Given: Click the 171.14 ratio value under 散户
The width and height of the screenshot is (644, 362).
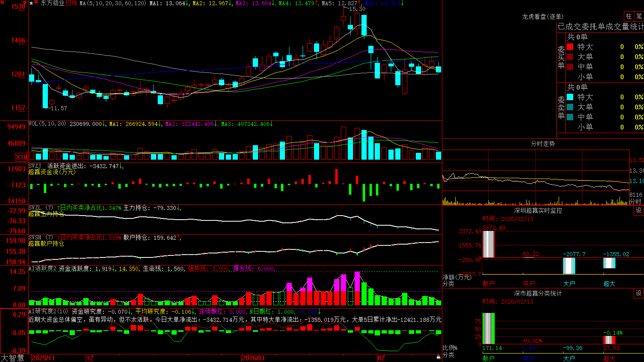Looking at the screenshot, I should pos(492,348).
